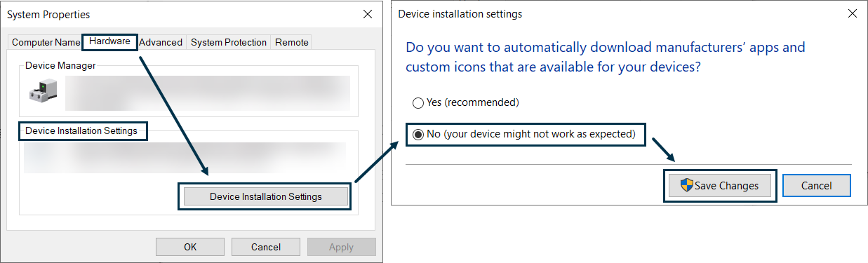Close the System Properties window
The image size is (868, 263).
point(367,14)
